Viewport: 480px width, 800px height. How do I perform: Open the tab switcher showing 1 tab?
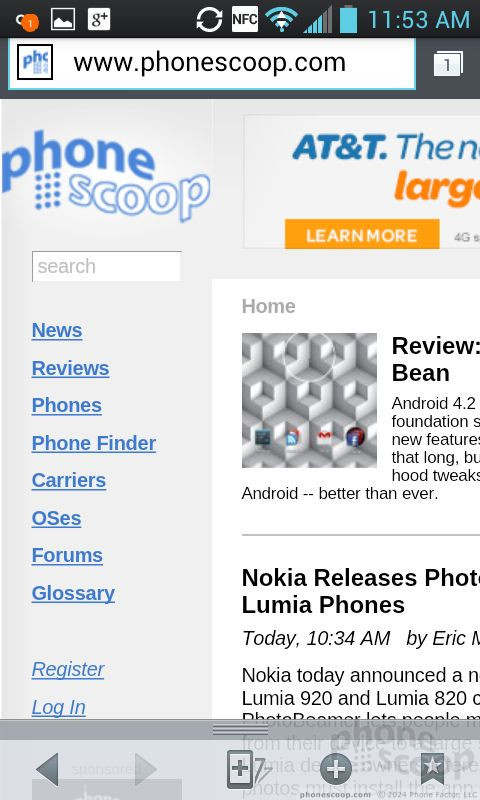tap(448, 64)
